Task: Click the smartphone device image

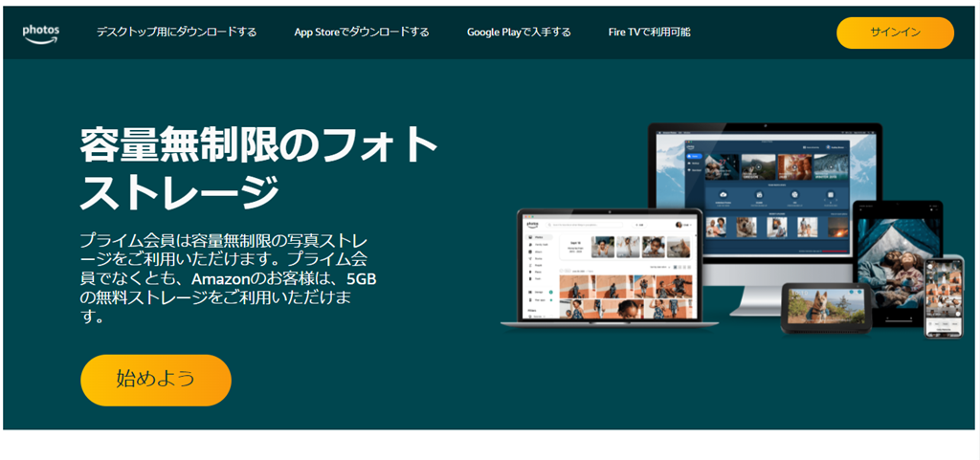Action: tap(945, 296)
